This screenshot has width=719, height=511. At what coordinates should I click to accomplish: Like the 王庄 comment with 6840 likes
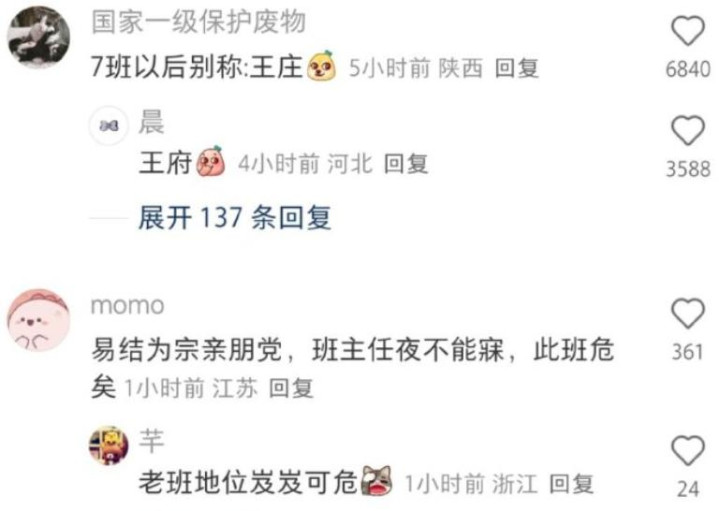click(x=688, y=31)
